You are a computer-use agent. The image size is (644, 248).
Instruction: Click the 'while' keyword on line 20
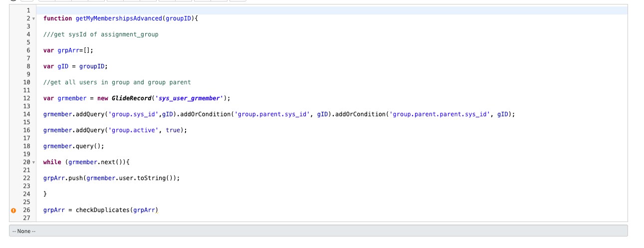coord(52,162)
